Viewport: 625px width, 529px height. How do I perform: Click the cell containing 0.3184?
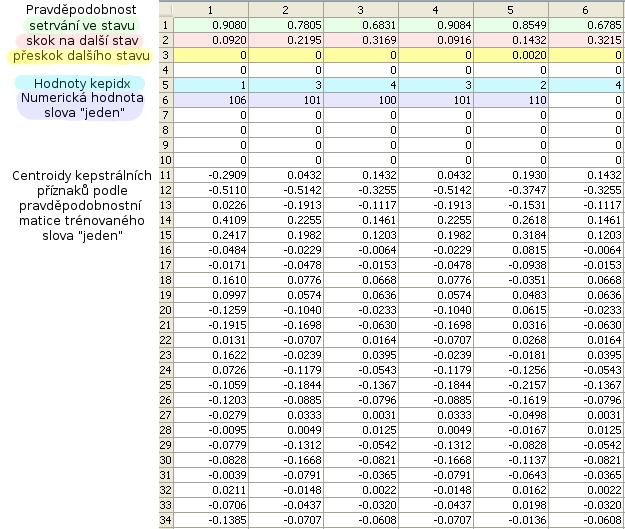pos(511,235)
